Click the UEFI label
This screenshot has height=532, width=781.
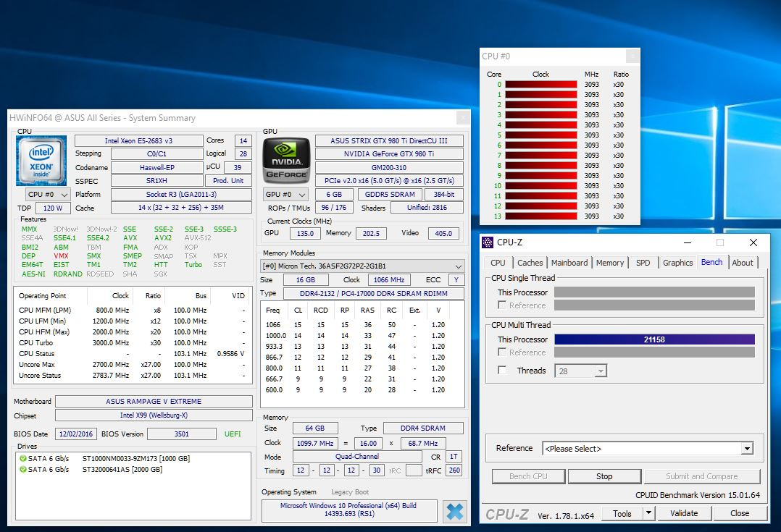pos(233,434)
